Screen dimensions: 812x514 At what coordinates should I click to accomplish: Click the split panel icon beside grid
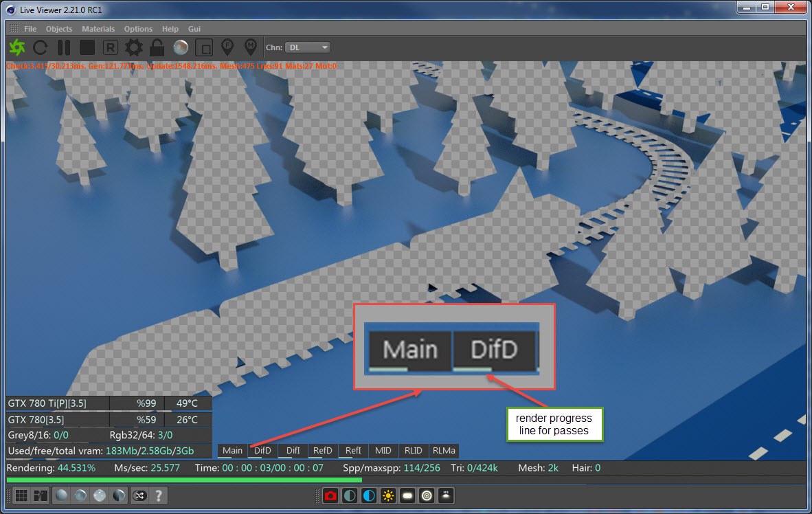41,496
